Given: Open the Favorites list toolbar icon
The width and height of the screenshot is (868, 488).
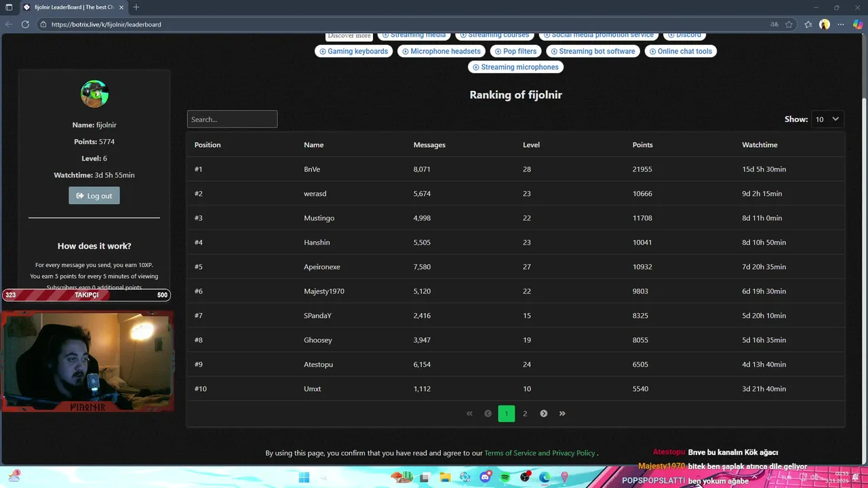Looking at the screenshot, I should 808,24.
